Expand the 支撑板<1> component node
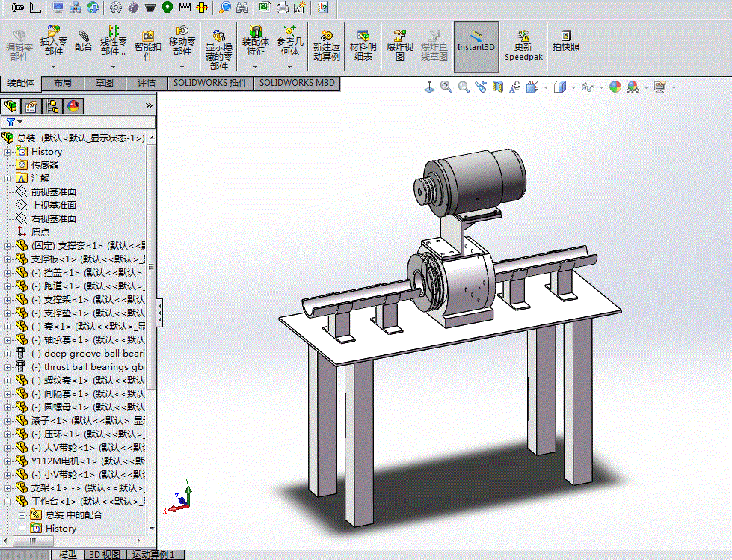The image size is (732, 560). point(7,259)
